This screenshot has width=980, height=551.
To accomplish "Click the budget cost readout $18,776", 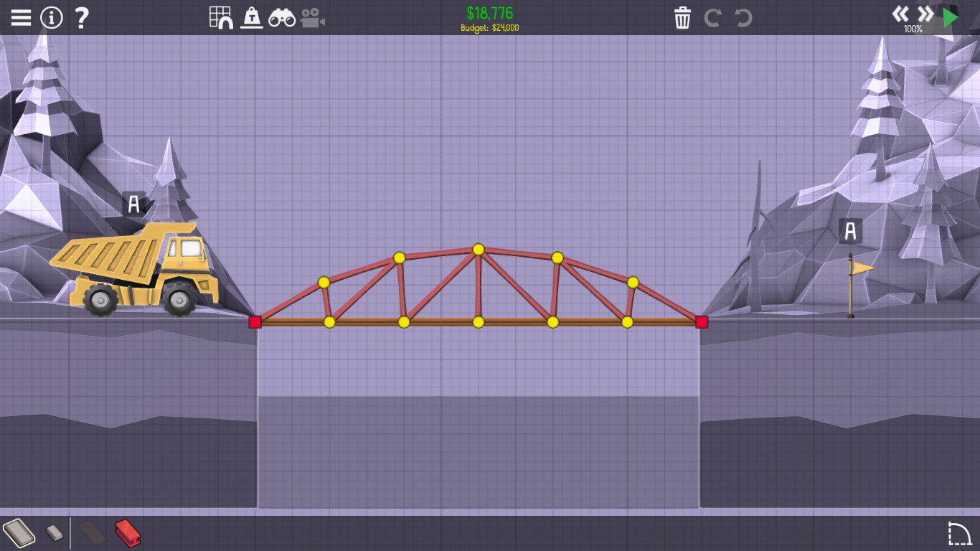I will 490,14.
